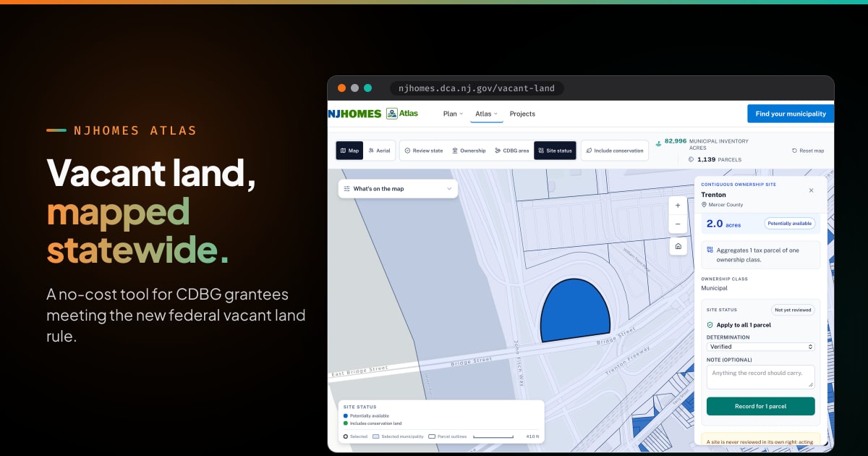
Task: Click the Aerial view icon
Action: coord(371,151)
